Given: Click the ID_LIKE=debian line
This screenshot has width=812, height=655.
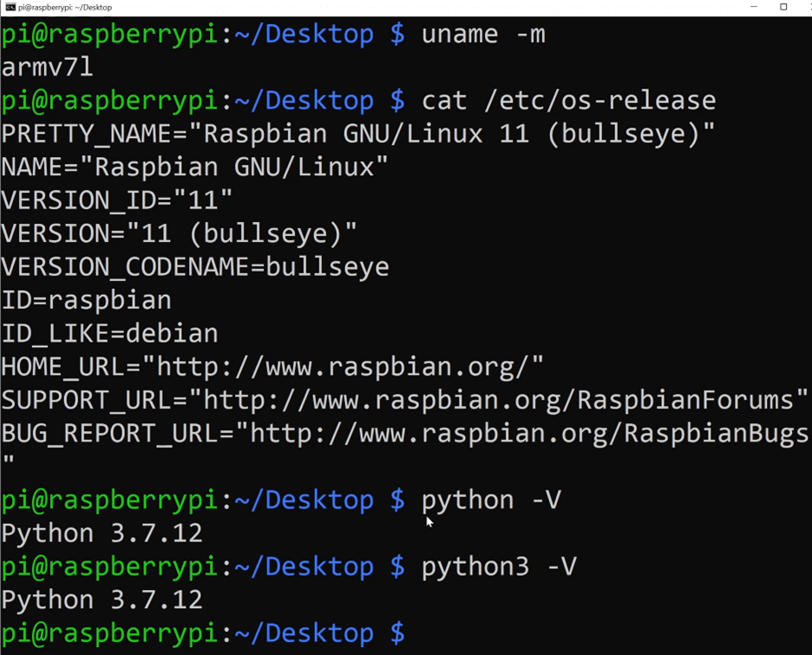Looking at the screenshot, I should (x=109, y=334).
